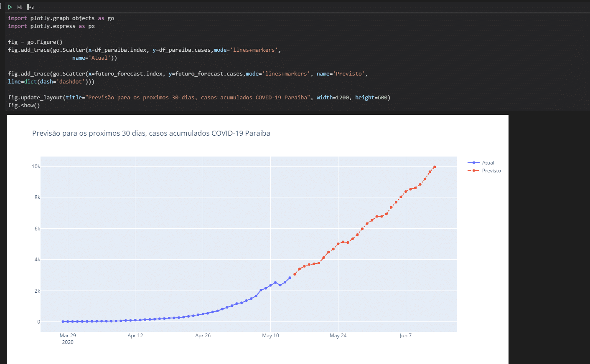
Task: Click the last blue Atual data point
Action: point(290,278)
